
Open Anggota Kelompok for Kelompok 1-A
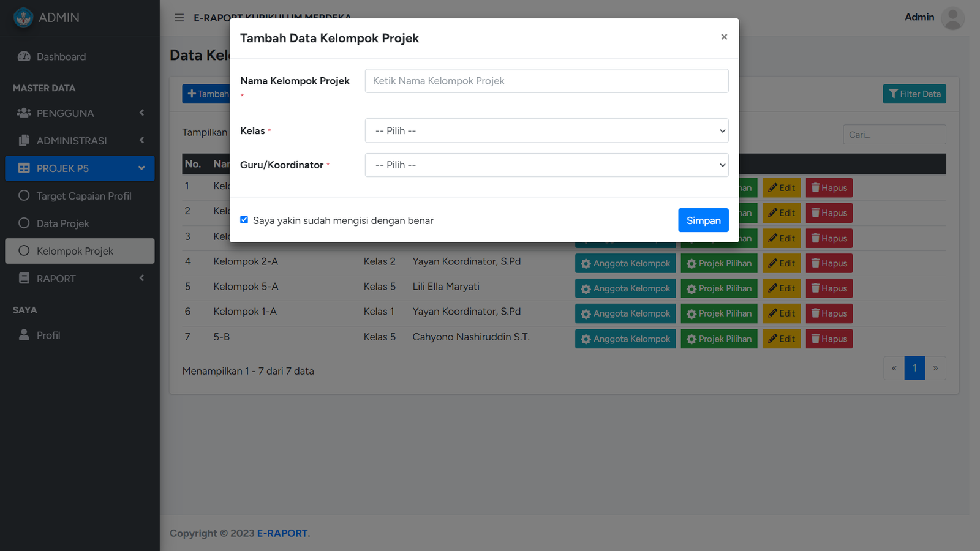pos(625,313)
